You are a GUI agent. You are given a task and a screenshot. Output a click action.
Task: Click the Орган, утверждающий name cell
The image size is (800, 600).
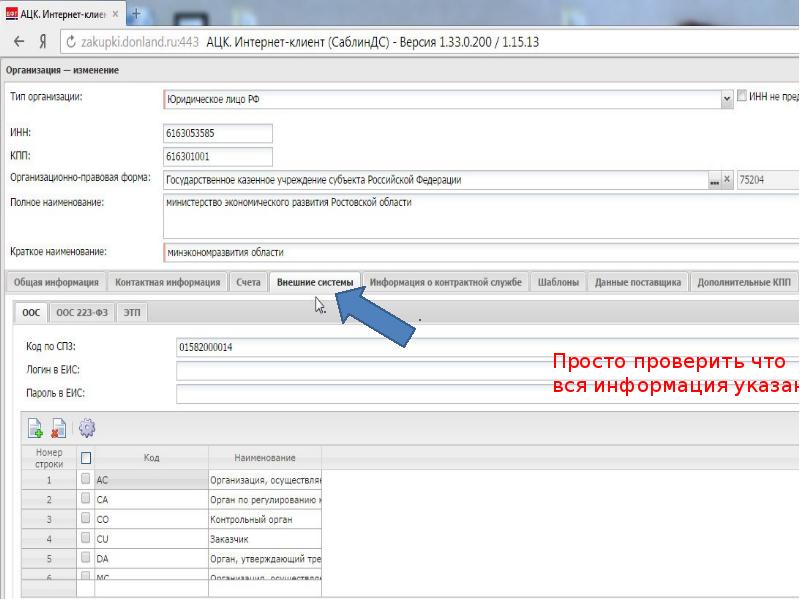265,559
